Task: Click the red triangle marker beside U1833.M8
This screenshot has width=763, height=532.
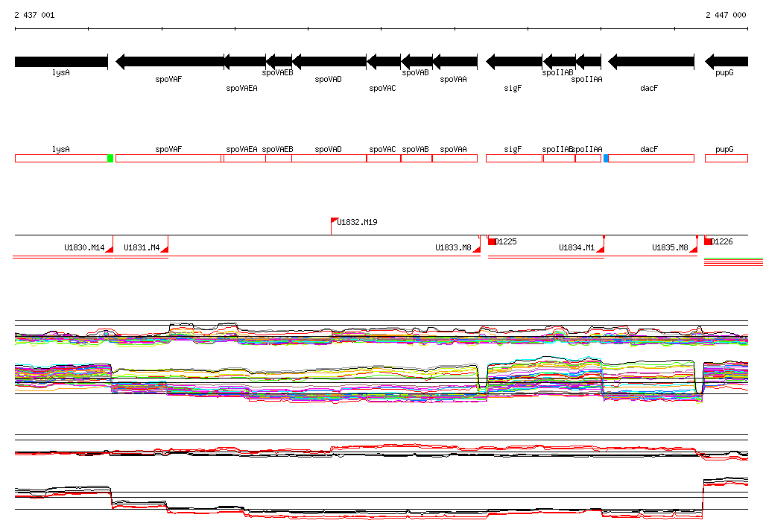Action: (x=477, y=249)
